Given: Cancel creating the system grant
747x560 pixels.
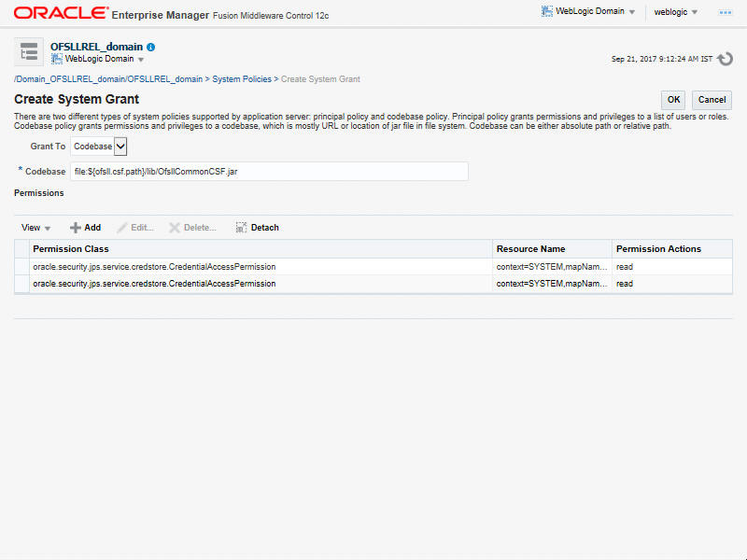Looking at the screenshot, I should (x=712, y=100).
